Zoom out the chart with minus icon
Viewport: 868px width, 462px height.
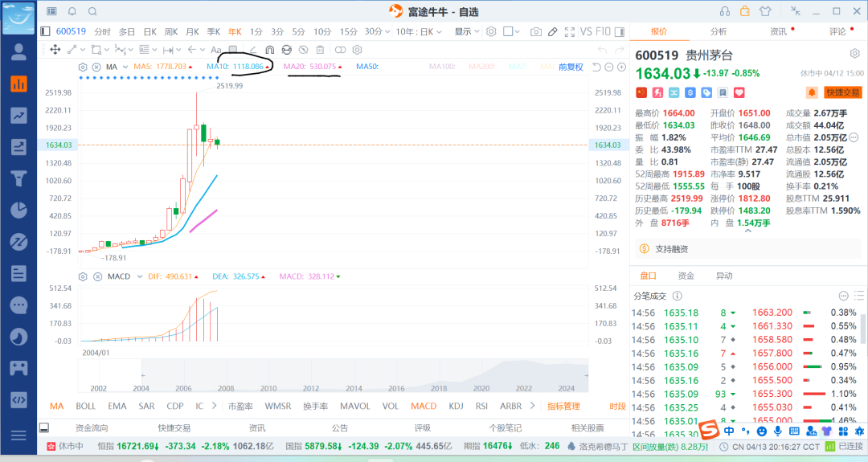(x=609, y=67)
